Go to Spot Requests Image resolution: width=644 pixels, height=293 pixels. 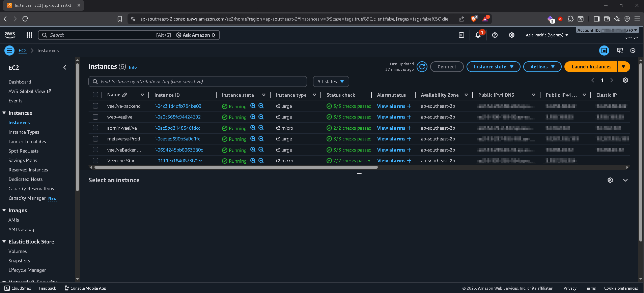click(x=23, y=151)
